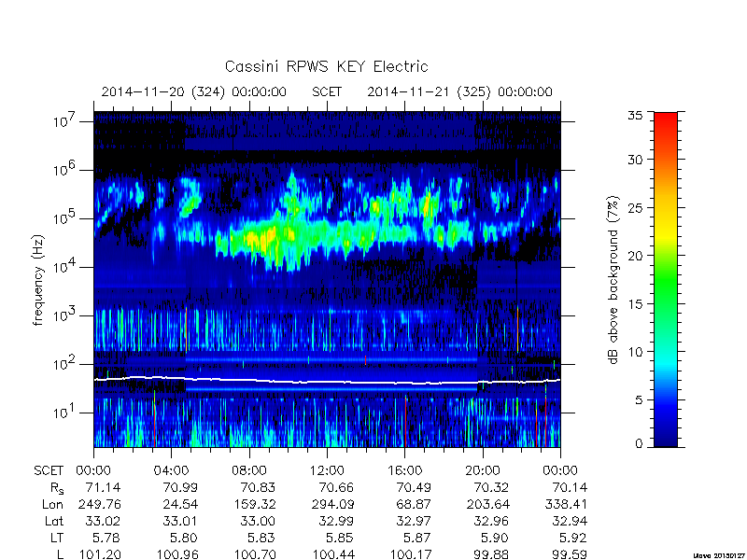The width and height of the screenshot is (747, 560).
Task: Click the Lat value "32.97"
Action: 414,522
